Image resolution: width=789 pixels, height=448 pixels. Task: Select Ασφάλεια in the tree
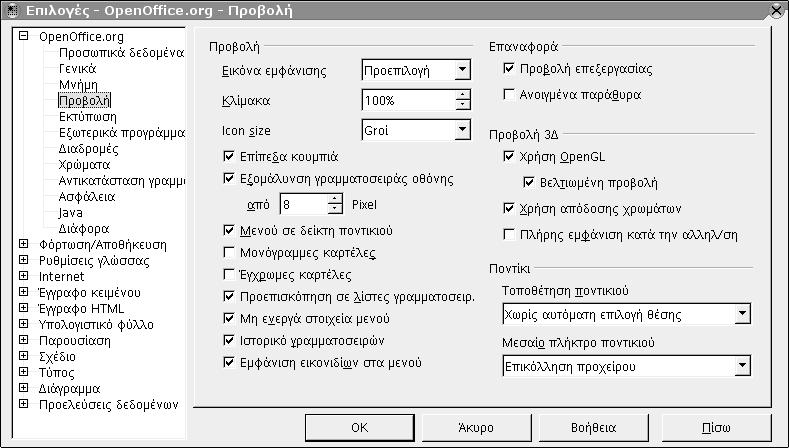coord(87,197)
